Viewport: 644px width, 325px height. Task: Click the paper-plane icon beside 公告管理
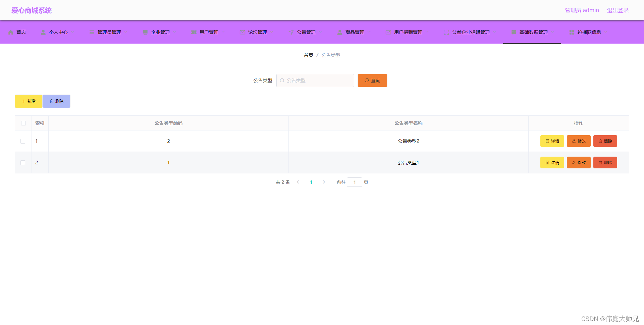pyautogui.click(x=291, y=32)
